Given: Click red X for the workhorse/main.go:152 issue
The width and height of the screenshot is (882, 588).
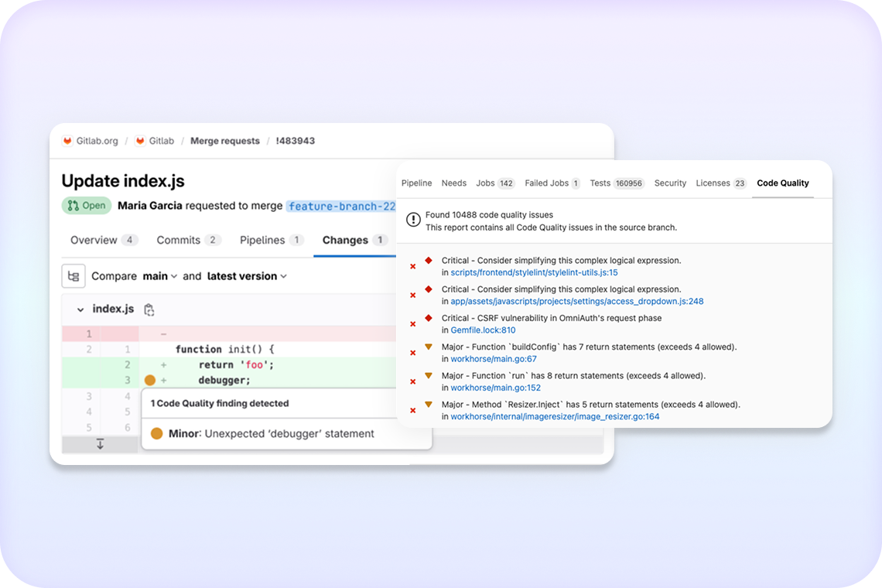Looking at the screenshot, I should 413,381.
